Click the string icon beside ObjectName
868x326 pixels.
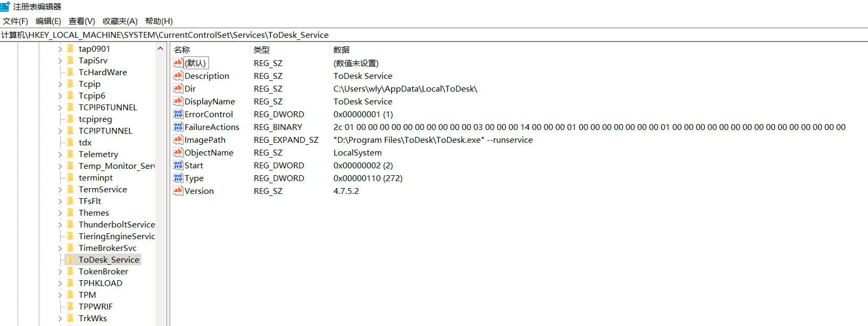coord(178,152)
